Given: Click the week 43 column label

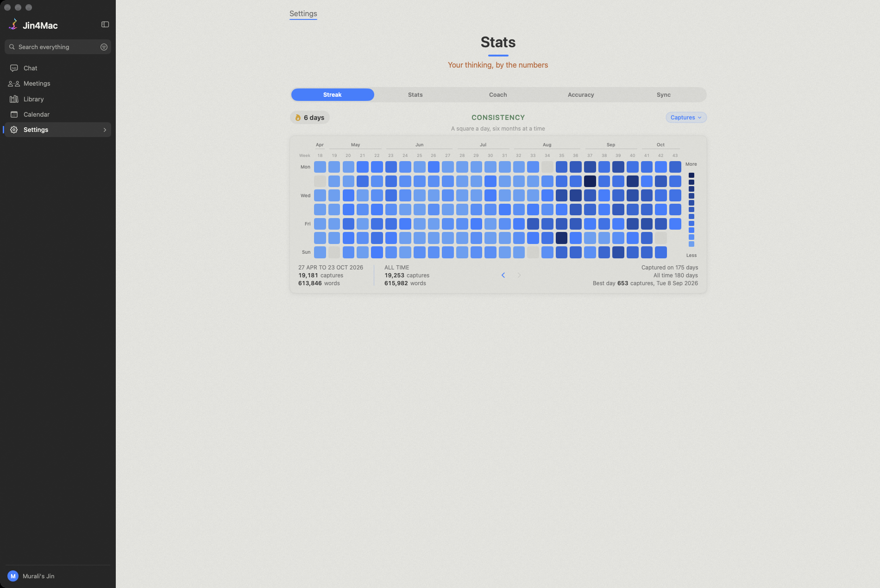Looking at the screenshot, I should 675,156.
